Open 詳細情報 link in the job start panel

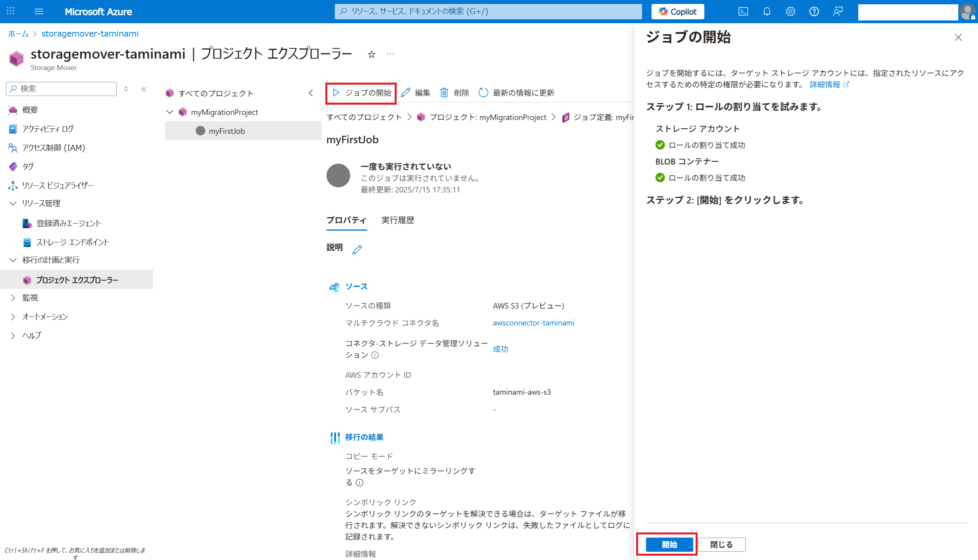pyautogui.click(x=829, y=85)
